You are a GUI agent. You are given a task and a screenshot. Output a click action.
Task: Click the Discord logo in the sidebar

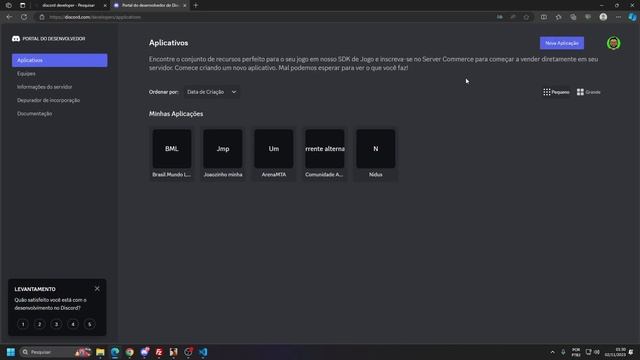[16, 39]
